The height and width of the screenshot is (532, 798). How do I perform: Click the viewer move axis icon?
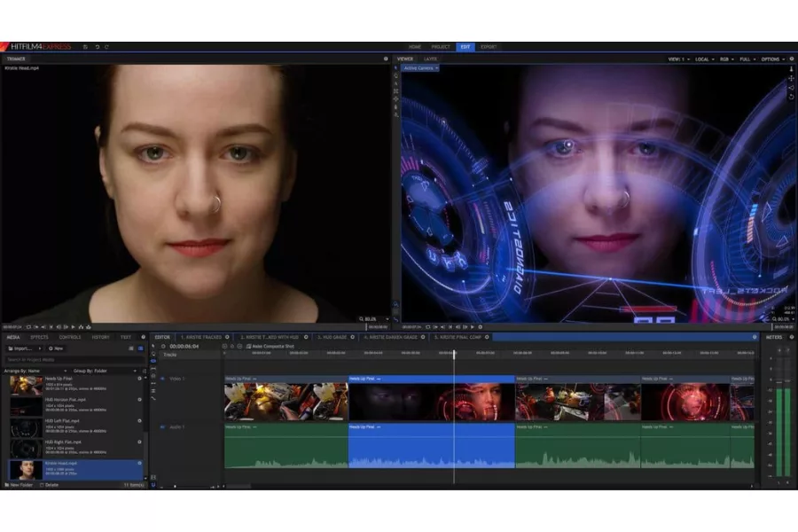point(791,78)
